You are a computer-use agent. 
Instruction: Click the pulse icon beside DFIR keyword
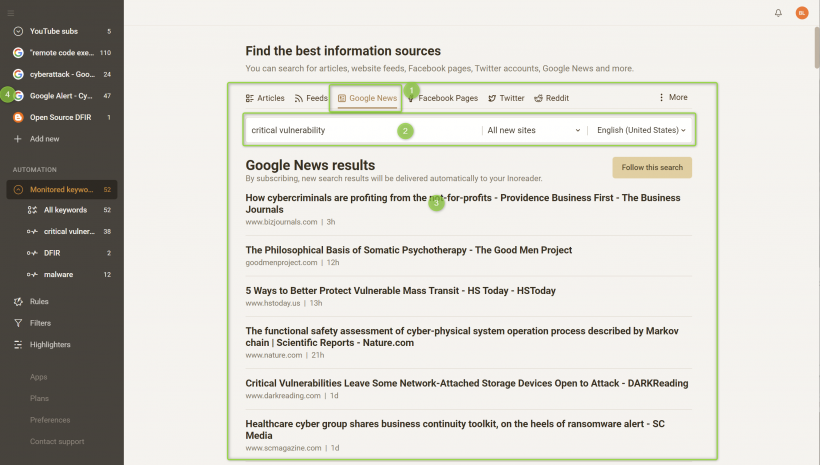coord(32,253)
